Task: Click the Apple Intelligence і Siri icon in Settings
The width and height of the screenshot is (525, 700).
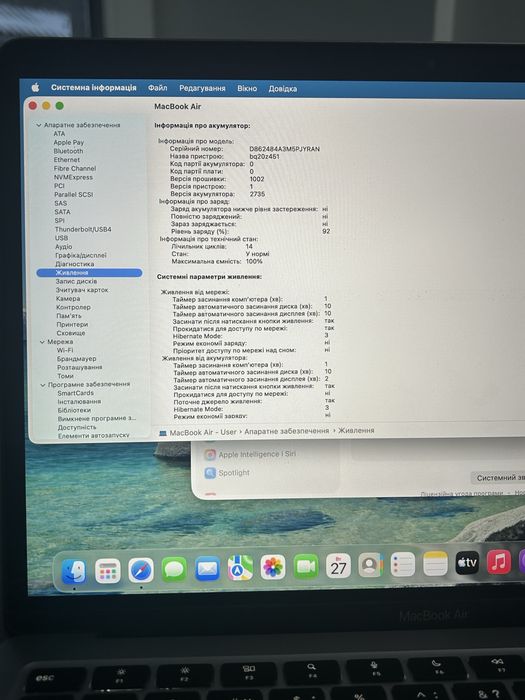Action: 210,454
